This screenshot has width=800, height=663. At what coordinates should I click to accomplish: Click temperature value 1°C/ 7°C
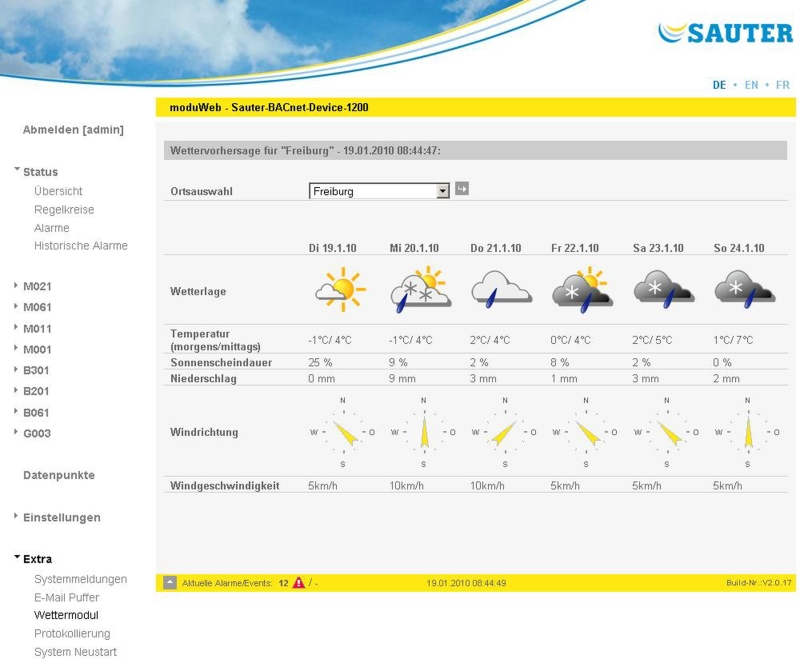tap(733, 340)
